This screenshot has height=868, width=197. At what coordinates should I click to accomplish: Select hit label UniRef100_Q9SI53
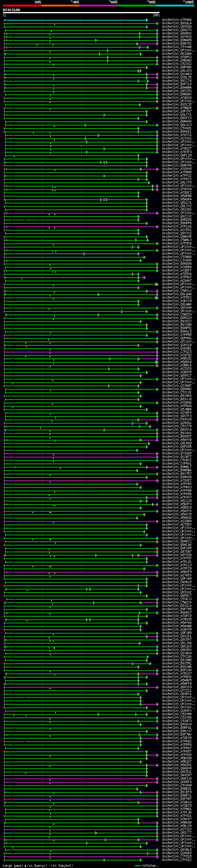click(x=177, y=91)
